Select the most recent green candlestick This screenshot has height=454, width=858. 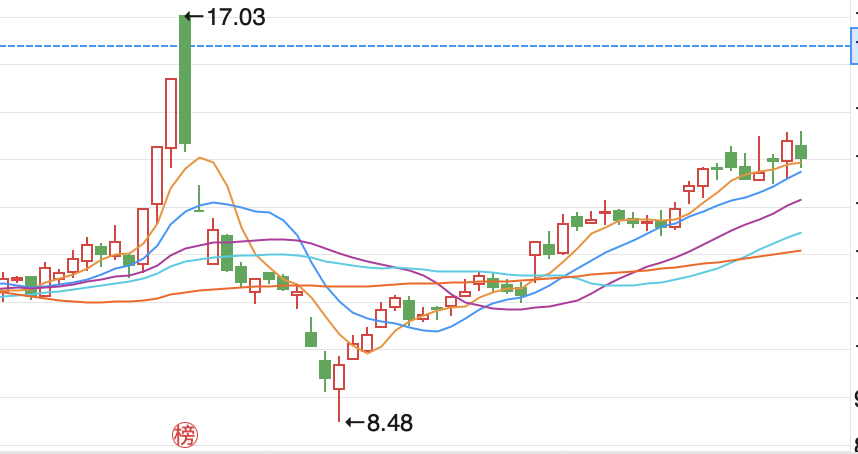pyautogui.click(x=801, y=149)
